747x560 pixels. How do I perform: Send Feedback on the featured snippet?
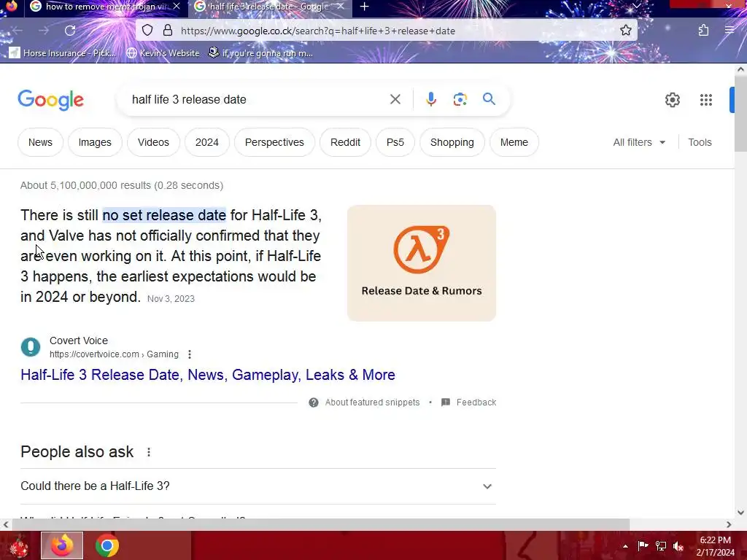click(x=476, y=402)
